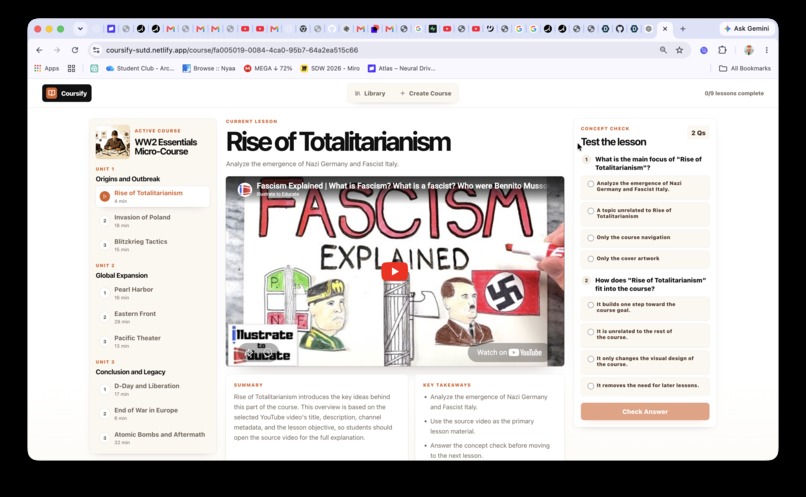This screenshot has width=806, height=497.
Task: Reload the Coursify page
Action: coord(75,50)
